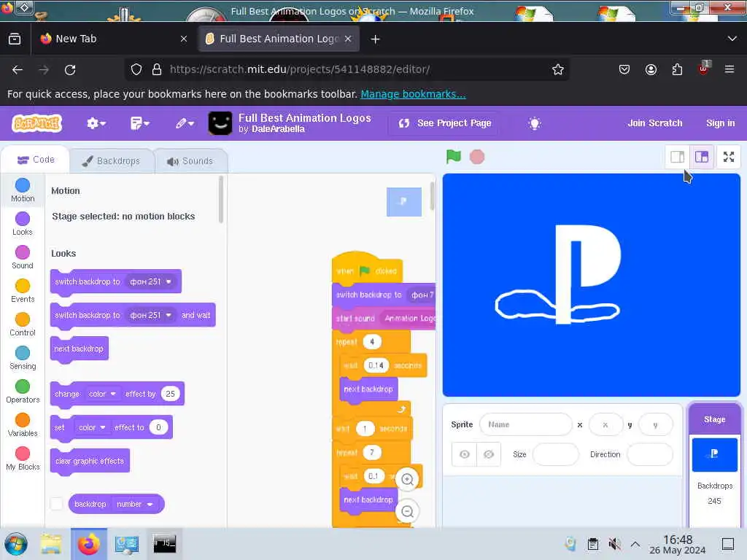This screenshot has width=747, height=560.
Task: Open Manage bookmarks link
Action: 413,94
